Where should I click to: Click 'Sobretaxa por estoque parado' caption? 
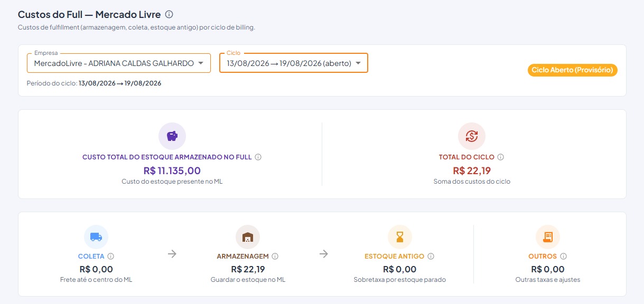click(399, 280)
